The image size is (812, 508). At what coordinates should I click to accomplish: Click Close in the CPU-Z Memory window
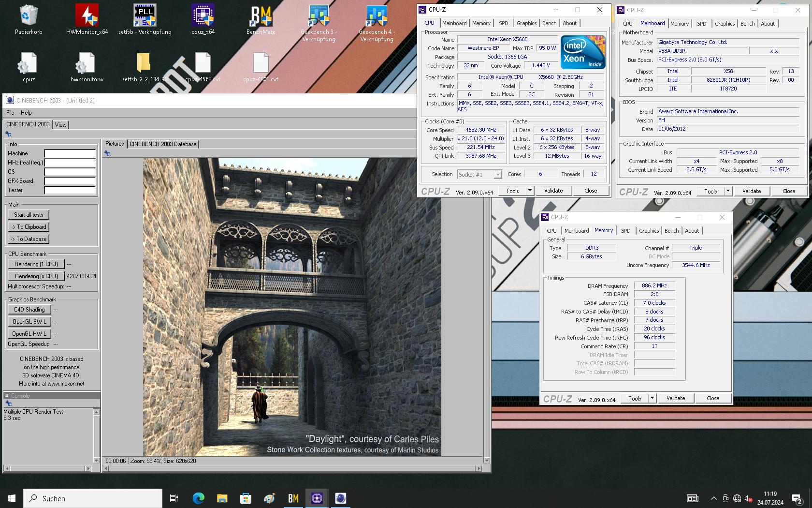click(x=713, y=398)
